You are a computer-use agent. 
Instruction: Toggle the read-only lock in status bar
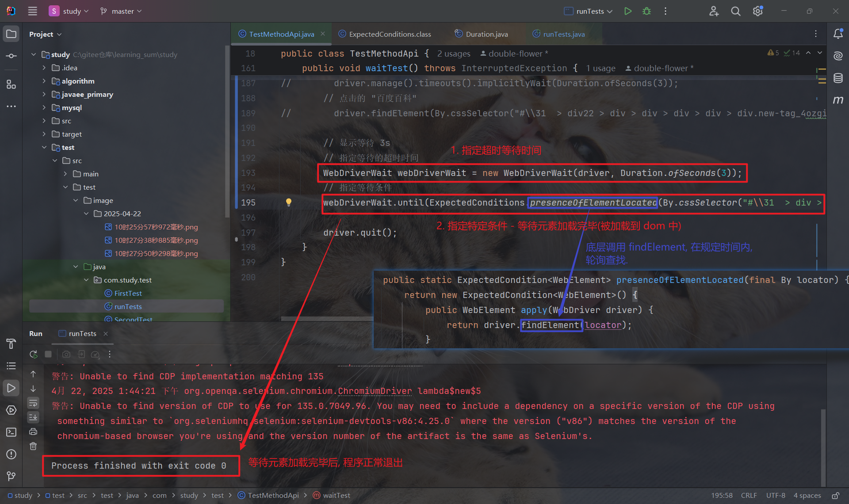(835, 496)
